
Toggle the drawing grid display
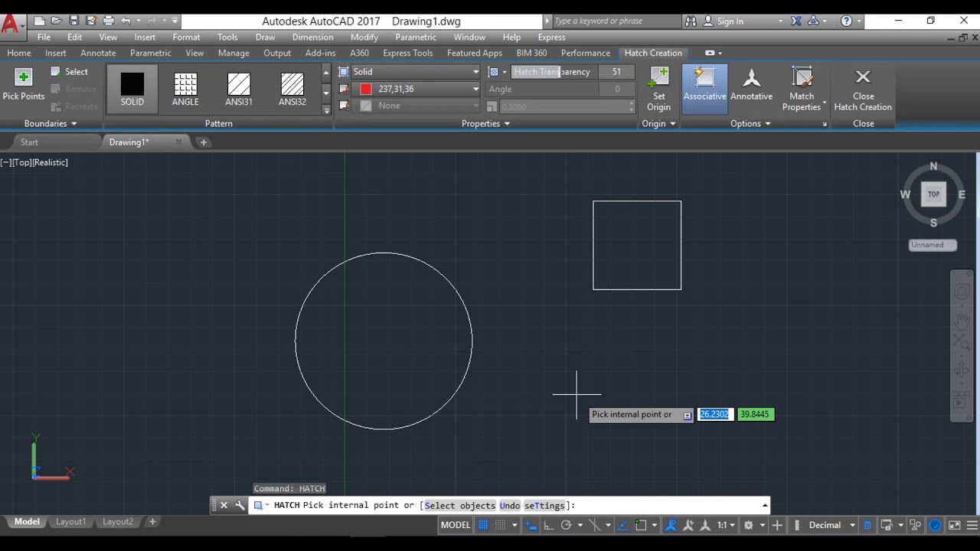click(483, 525)
